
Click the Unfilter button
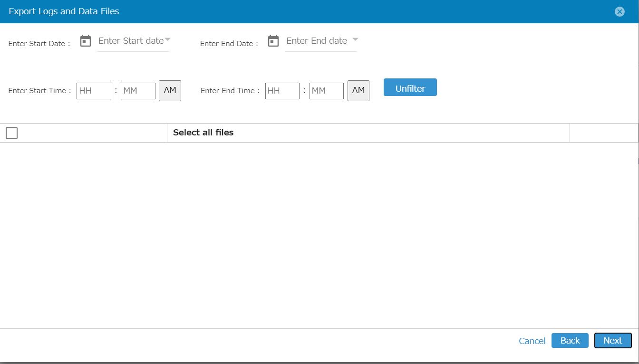pyautogui.click(x=410, y=87)
